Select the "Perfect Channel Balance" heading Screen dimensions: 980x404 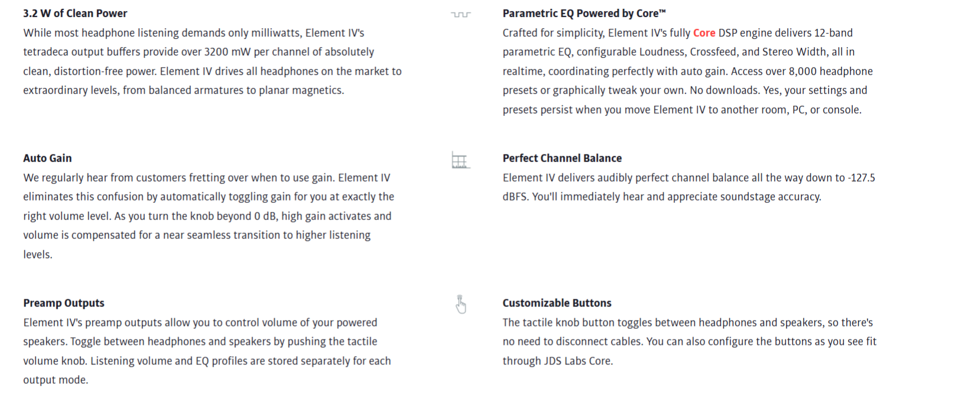(562, 159)
